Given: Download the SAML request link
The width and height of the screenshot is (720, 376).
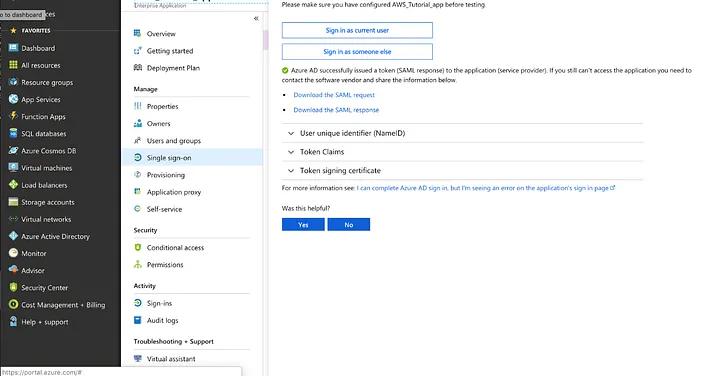Looking at the screenshot, I should click(334, 95).
